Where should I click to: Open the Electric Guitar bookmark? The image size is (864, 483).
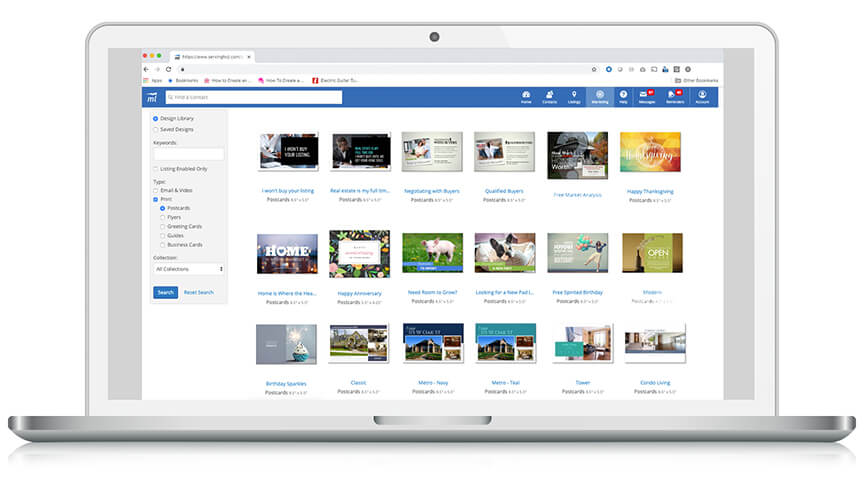click(335, 80)
